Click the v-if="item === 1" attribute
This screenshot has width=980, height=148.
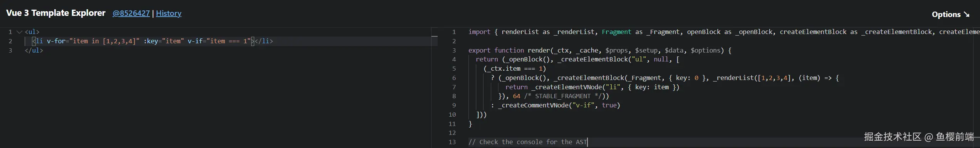coord(219,41)
